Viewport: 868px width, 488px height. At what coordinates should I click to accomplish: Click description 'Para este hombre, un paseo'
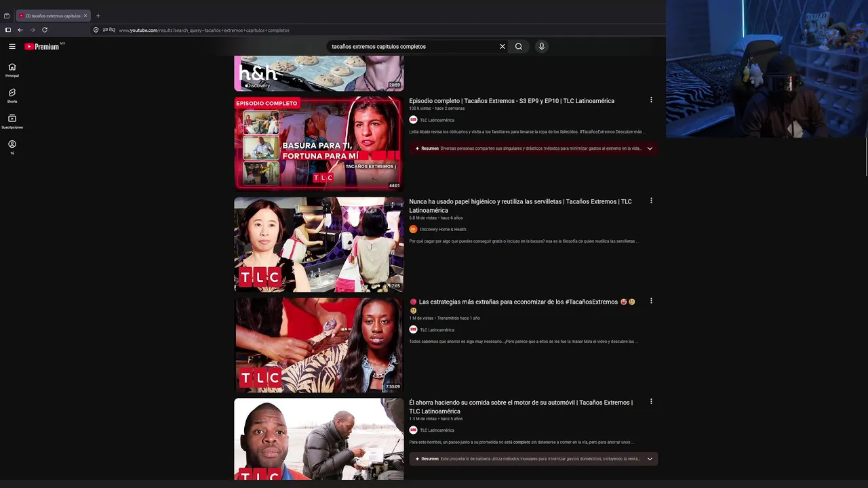(x=521, y=443)
